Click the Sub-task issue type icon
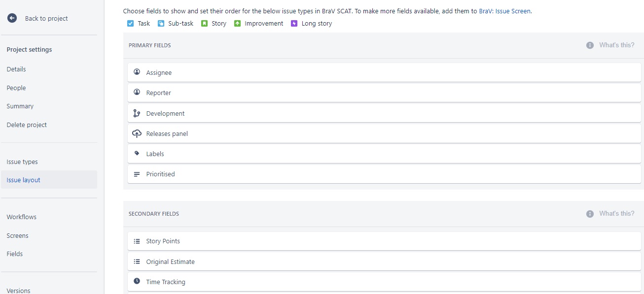This screenshot has height=294, width=644. pos(161,23)
